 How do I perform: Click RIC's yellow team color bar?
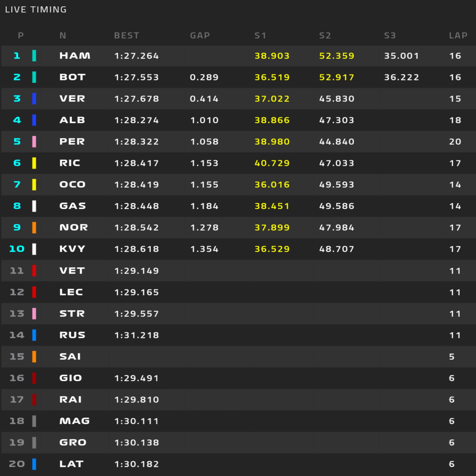pos(34,163)
